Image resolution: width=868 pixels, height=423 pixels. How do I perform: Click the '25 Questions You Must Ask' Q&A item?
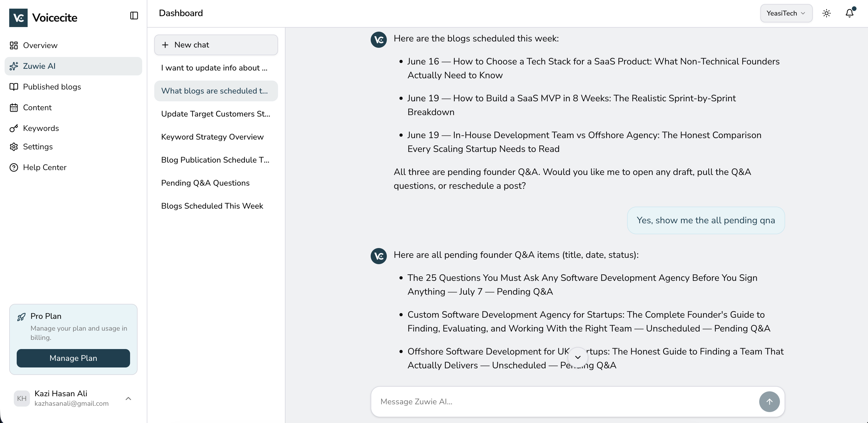[582, 285]
